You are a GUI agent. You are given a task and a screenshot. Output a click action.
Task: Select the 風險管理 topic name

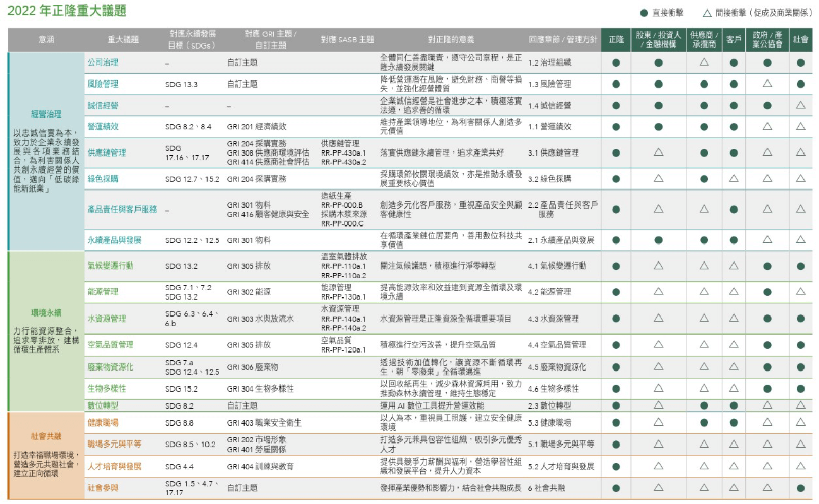coord(103,83)
